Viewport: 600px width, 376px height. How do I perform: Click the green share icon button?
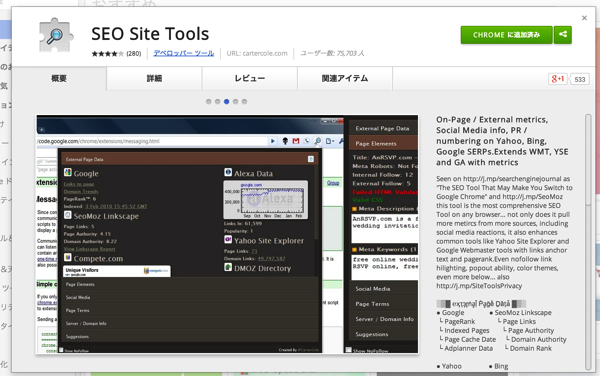(x=563, y=35)
